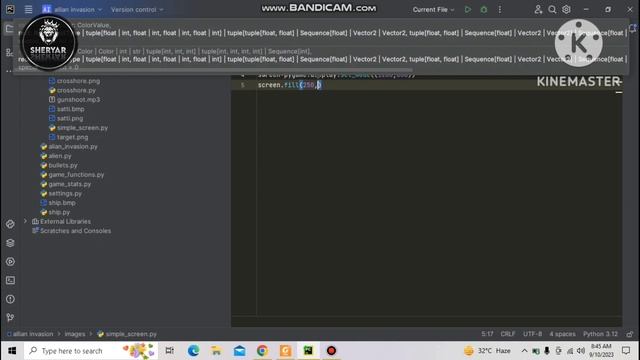The height and width of the screenshot is (360, 640).
Task: Open File Explorer from taskbar
Action: [216, 351]
